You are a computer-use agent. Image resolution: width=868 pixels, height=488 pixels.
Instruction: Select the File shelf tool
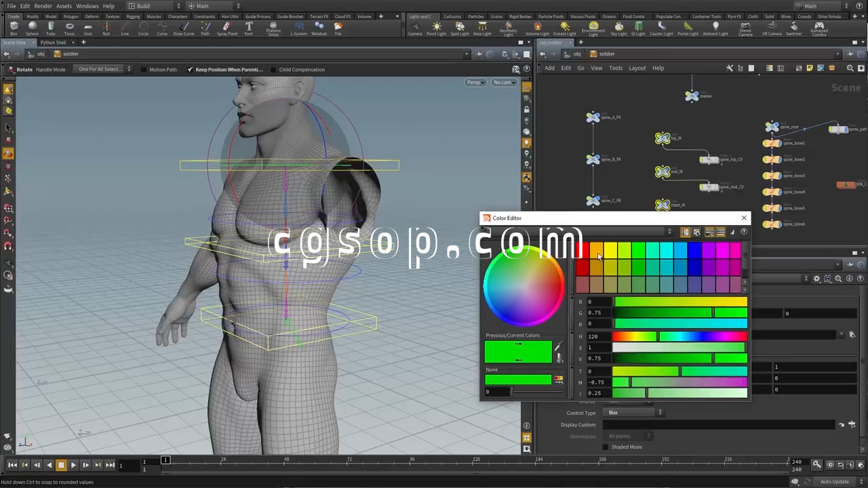(x=338, y=28)
